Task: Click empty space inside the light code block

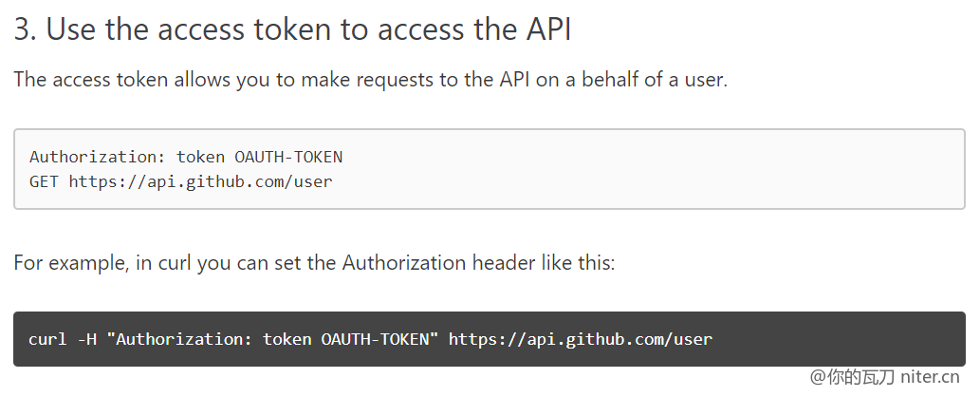Action: (664, 169)
